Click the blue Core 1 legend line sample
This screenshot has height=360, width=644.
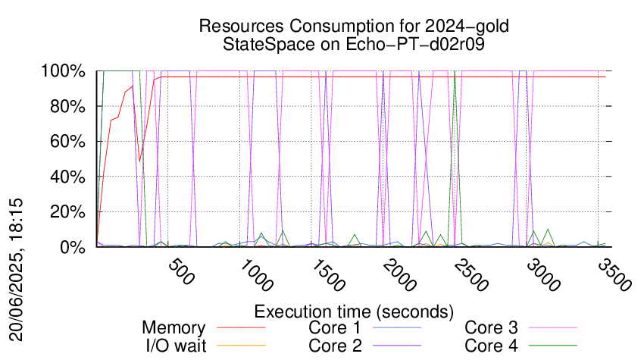397,327
